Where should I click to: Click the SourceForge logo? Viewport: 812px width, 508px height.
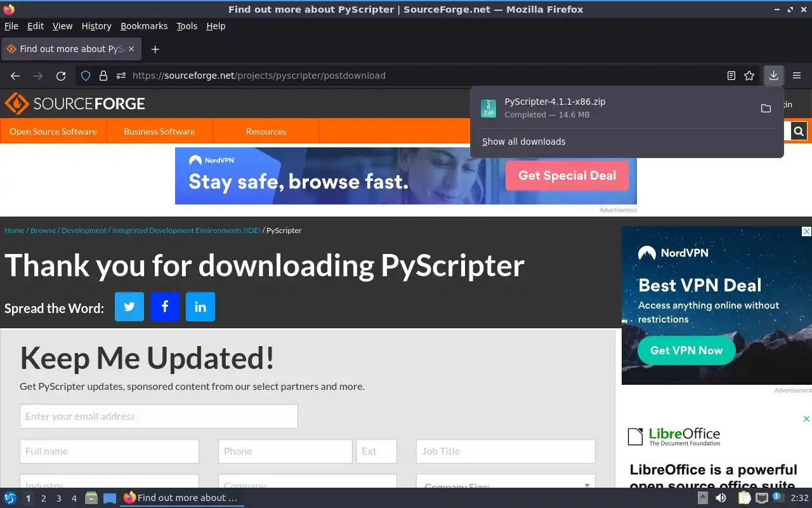(x=75, y=104)
